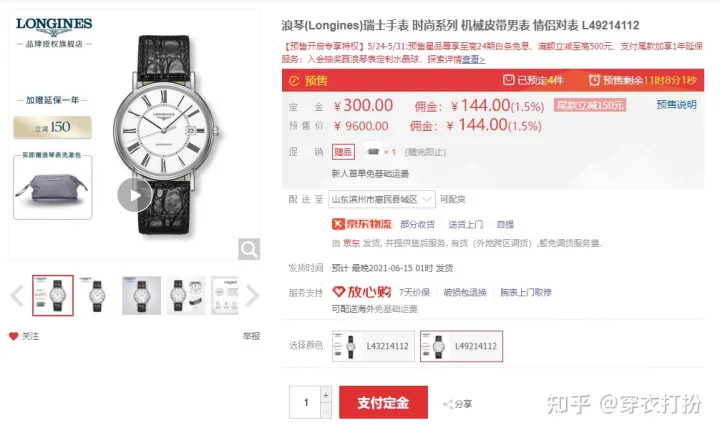Image resolution: width=720 pixels, height=433 pixels.
Task: Click the 京东物流 logo icon
Action: point(338,224)
